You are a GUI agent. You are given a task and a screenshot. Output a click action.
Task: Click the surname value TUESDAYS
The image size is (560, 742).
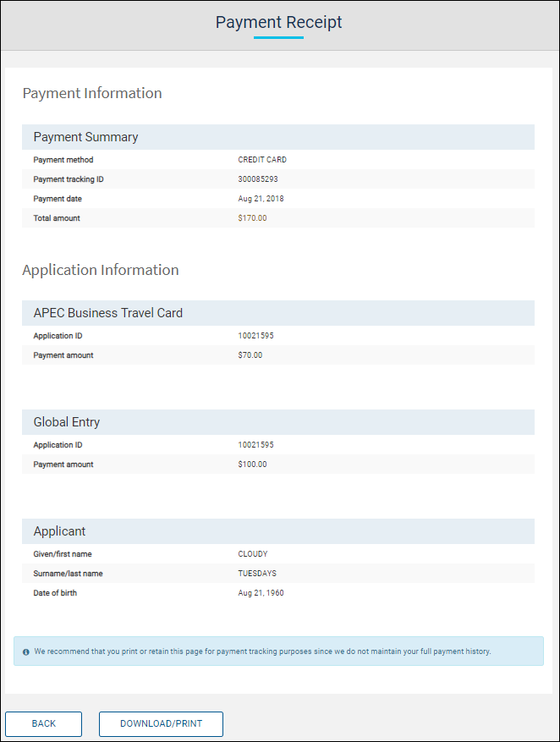click(257, 574)
